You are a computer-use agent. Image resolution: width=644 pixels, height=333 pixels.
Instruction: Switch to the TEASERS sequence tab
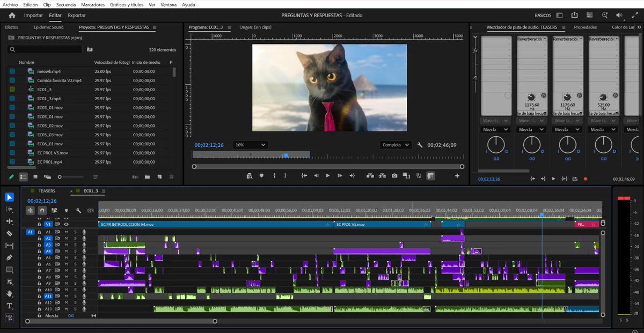coord(47,191)
